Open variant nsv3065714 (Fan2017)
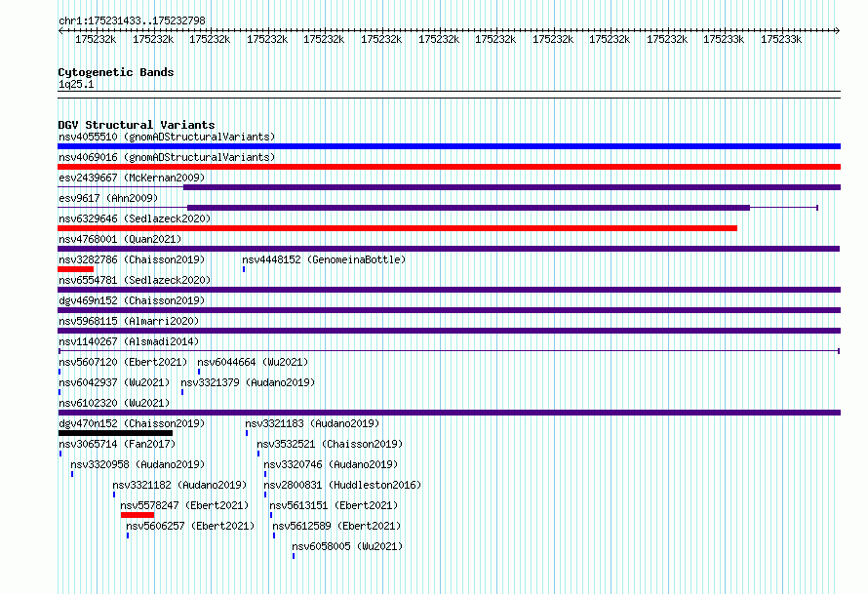This screenshot has width=868, height=594. (x=117, y=444)
